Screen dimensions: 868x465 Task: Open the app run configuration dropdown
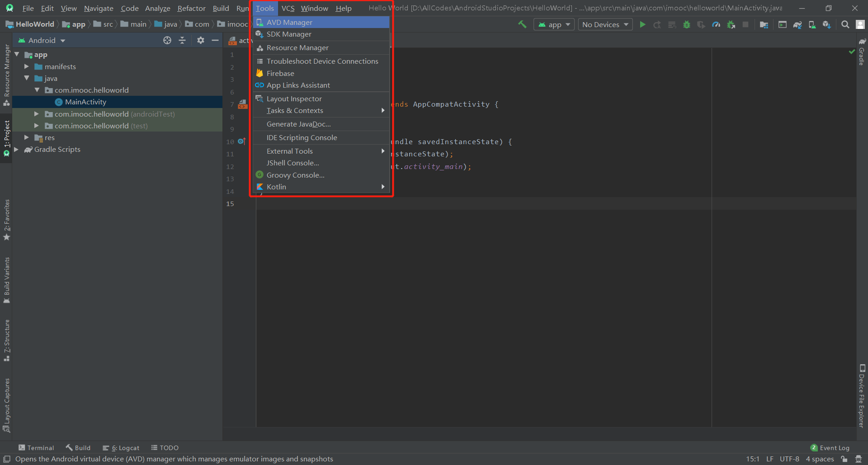pyautogui.click(x=554, y=24)
